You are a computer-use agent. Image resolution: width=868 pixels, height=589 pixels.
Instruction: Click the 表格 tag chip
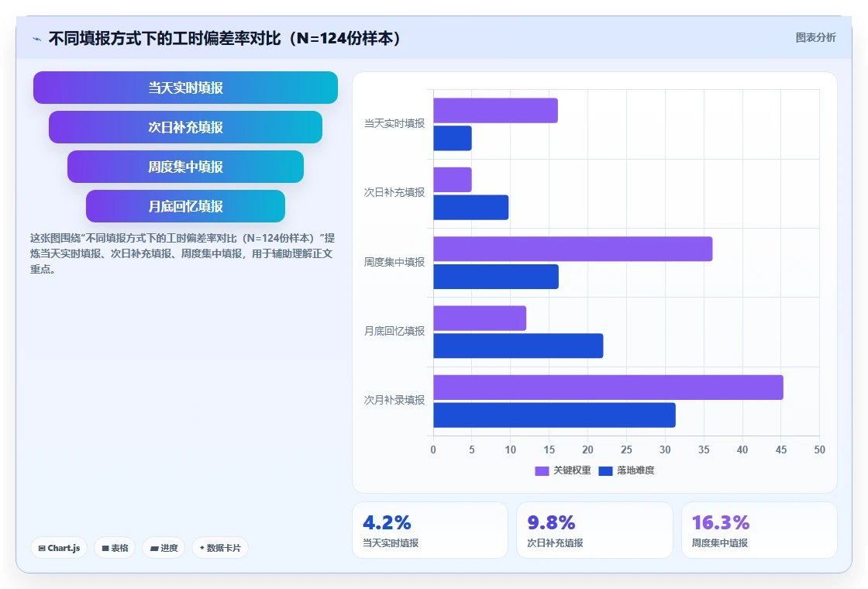point(115,548)
